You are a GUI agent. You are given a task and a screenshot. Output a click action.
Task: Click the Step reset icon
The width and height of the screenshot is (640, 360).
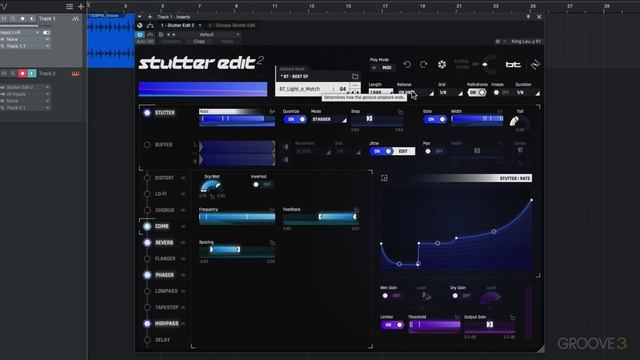tap(400, 111)
